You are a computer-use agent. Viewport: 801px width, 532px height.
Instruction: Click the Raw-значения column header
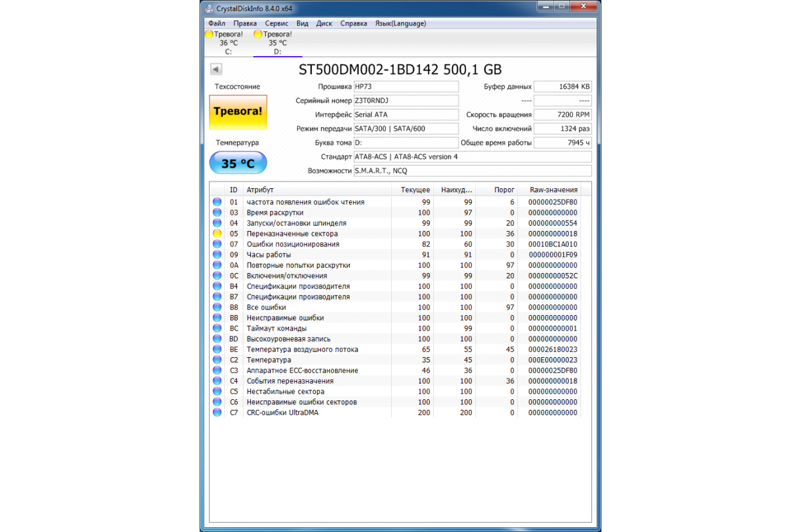[x=550, y=190]
